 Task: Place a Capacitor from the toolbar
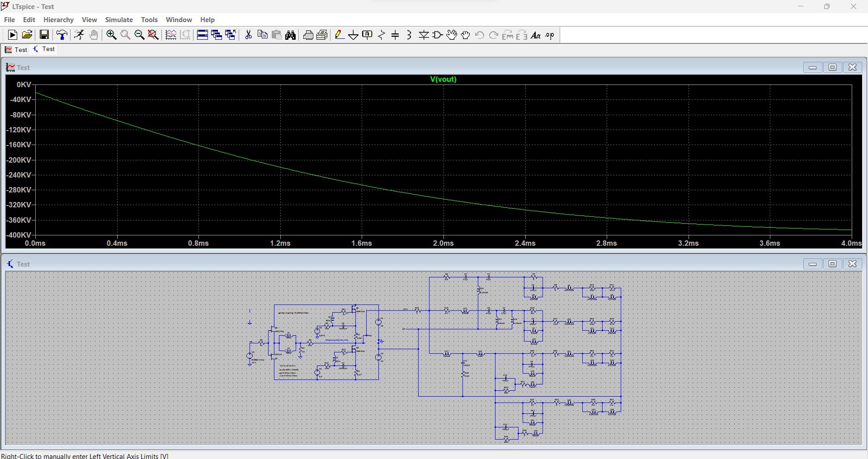396,35
